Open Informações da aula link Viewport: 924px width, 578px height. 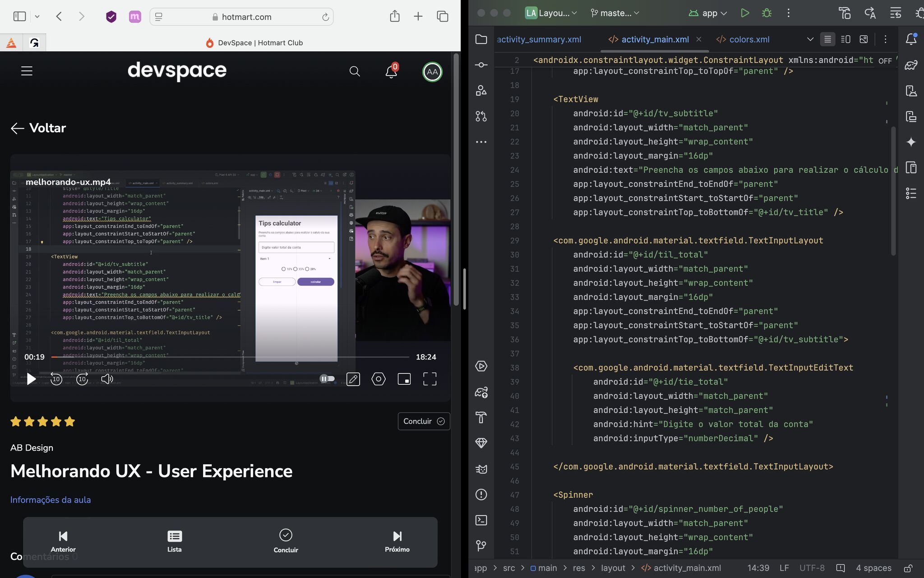pyautogui.click(x=51, y=500)
